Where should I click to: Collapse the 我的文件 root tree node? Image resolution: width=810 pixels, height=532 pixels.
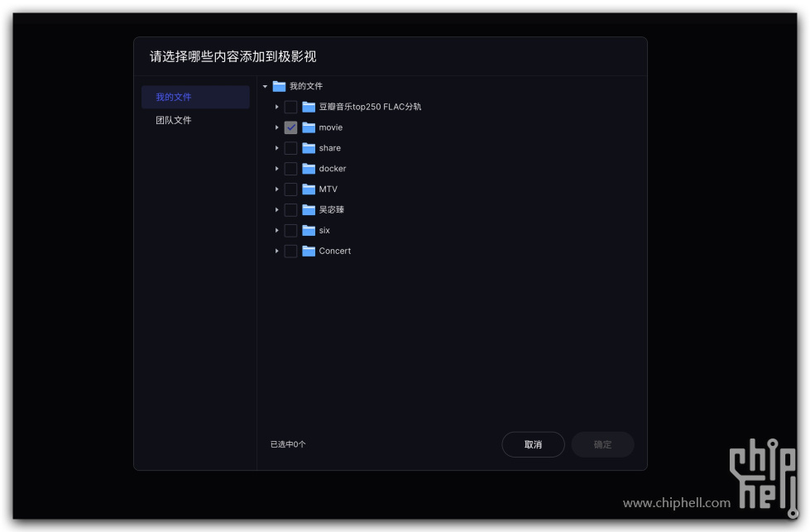click(265, 86)
